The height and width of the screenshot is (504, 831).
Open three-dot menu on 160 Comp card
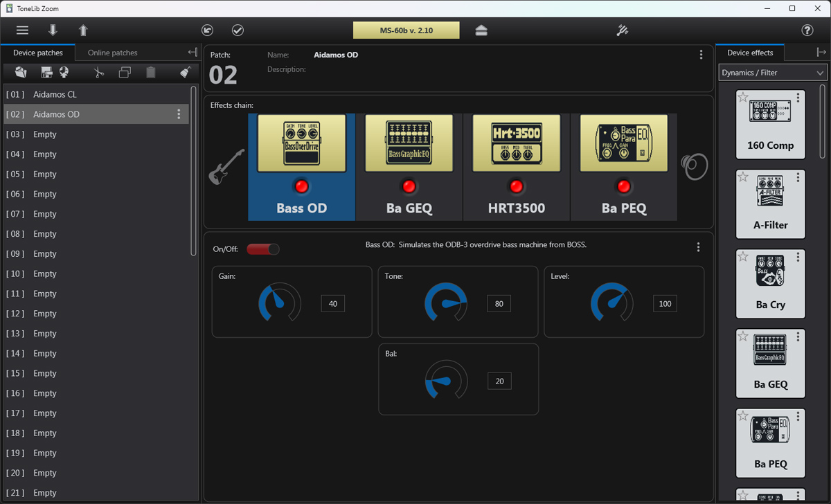point(798,99)
